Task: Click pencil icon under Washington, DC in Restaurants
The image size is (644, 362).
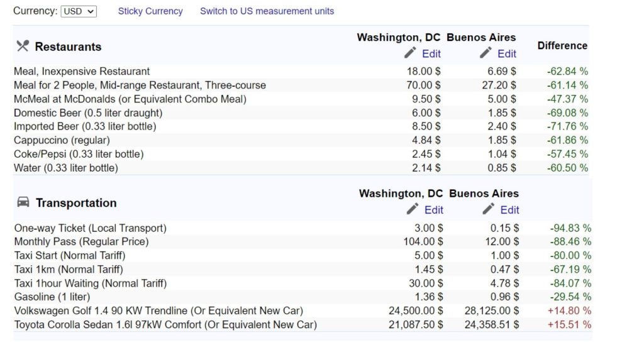Action: 411,53
